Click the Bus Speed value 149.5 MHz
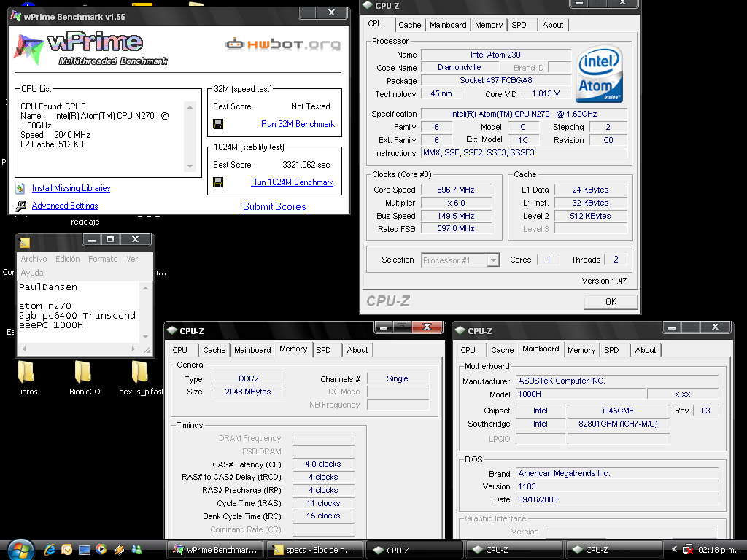This screenshot has height=560, width=747. tap(455, 216)
